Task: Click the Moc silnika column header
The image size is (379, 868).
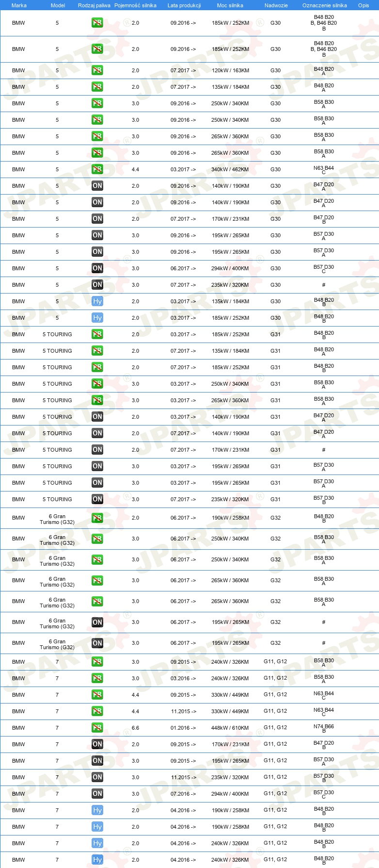Action: click(230, 5)
